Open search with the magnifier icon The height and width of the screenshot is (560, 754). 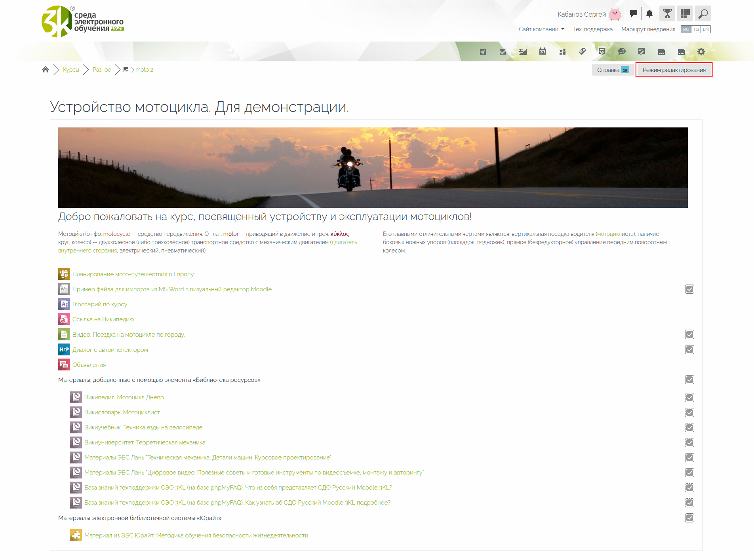coord(703,13)
